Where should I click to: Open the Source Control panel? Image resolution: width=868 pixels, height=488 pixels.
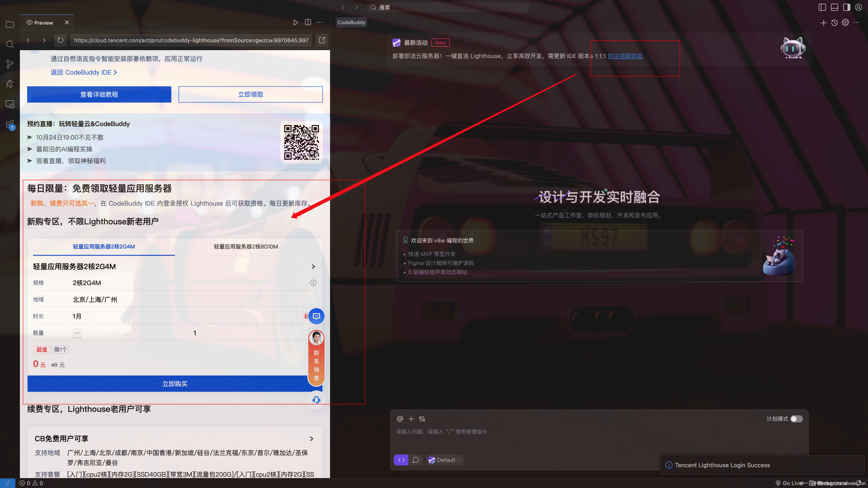10,64
